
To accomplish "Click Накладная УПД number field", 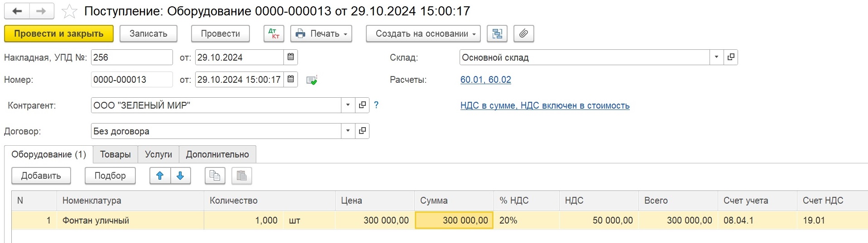I will coord(131,57).
